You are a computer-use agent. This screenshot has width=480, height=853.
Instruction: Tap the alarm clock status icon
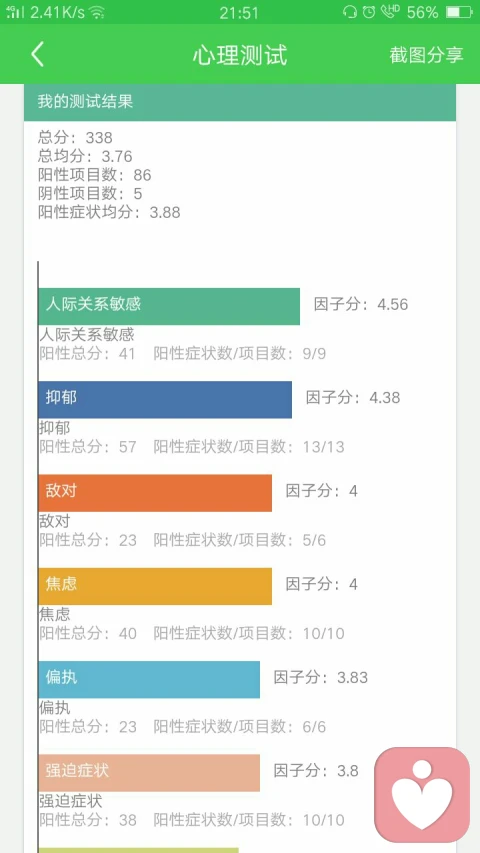[369, 12]
